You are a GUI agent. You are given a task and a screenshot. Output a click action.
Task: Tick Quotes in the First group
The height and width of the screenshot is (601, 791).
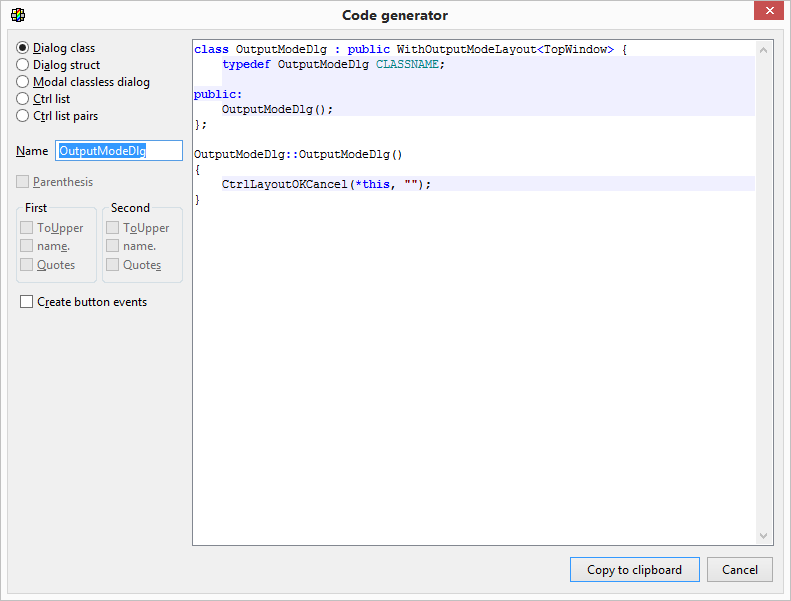click(x=27, y=265)
